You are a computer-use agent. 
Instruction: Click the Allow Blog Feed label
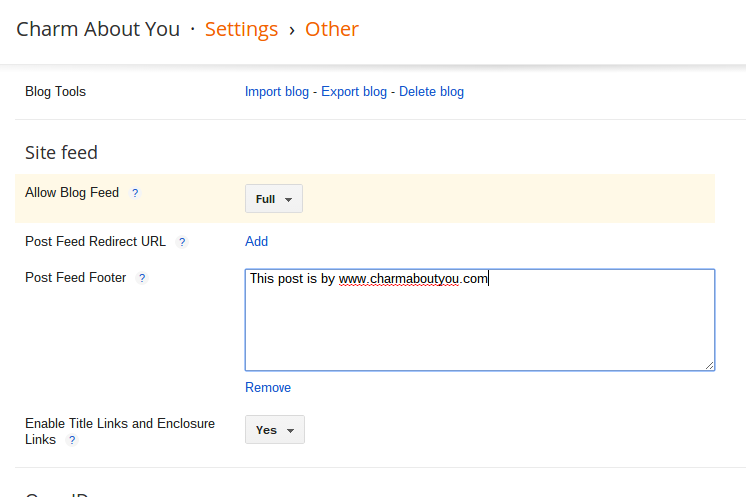[72, 193]
